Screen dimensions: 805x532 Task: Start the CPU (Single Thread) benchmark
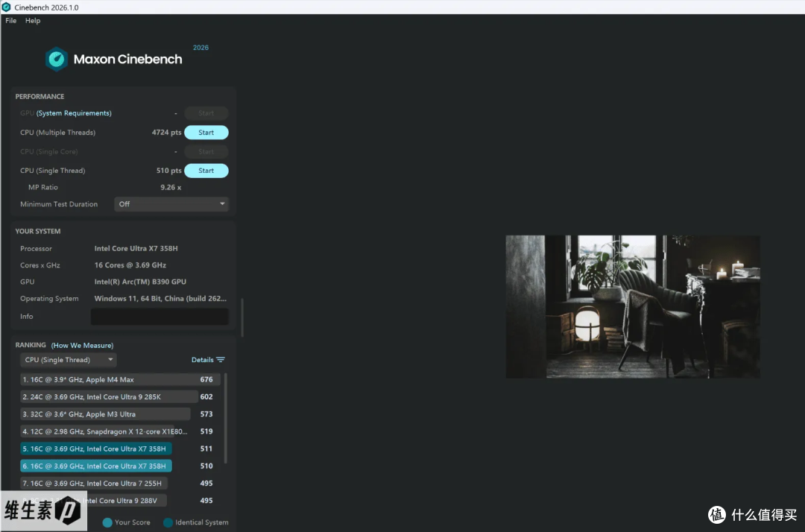point(206,171)
